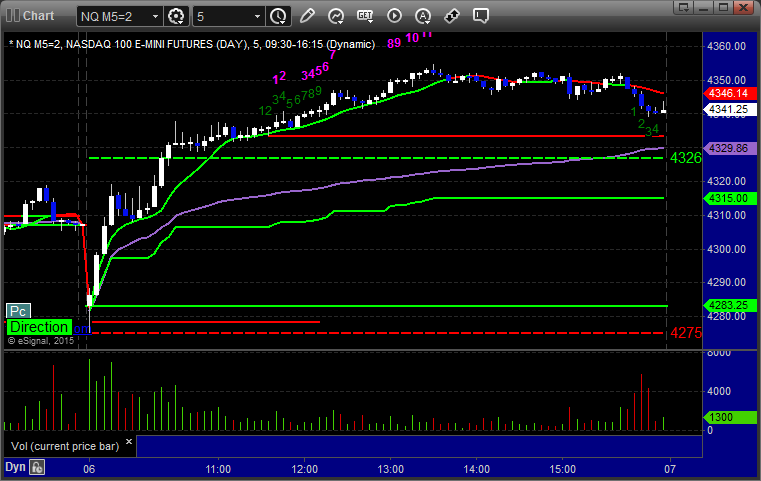The height and width of the screenshot is (481, 761).
Task: Toggle the lock icon next to Dyn
Action: [x=37, y=467]
